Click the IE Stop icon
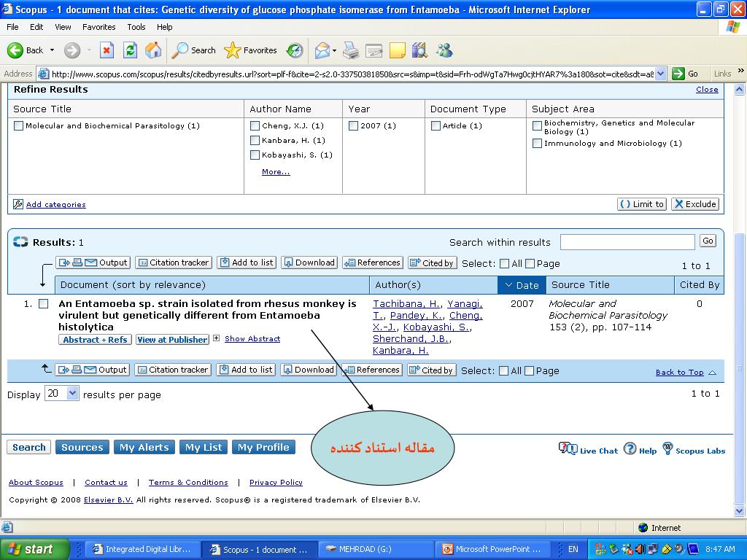The image size is (747, 560). [107, 50]
